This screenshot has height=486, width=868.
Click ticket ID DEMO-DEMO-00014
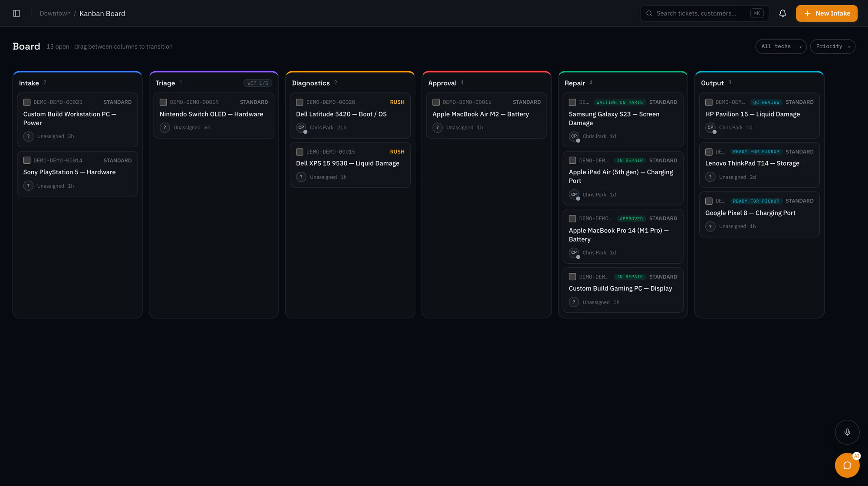tap(58, 161)
